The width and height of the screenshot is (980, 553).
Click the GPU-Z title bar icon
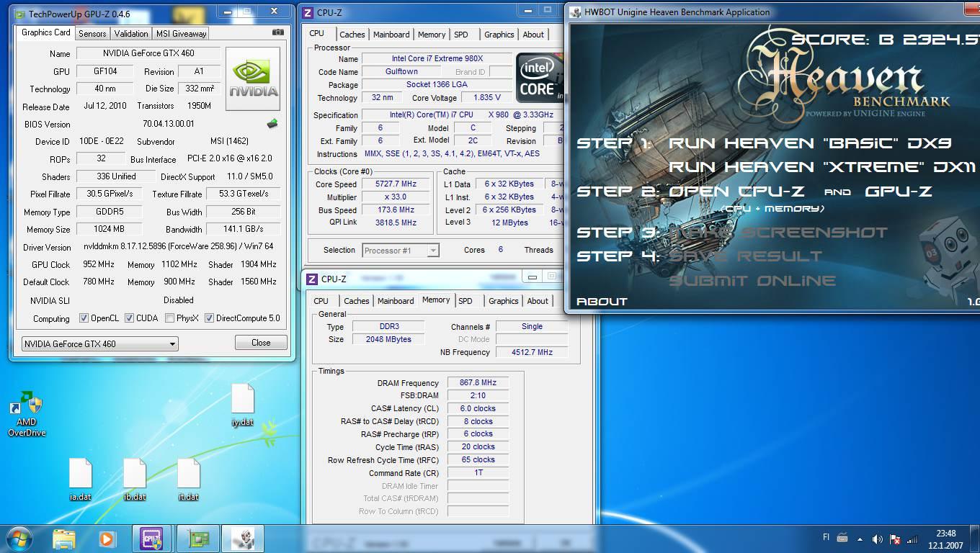(x=19, y=14)
